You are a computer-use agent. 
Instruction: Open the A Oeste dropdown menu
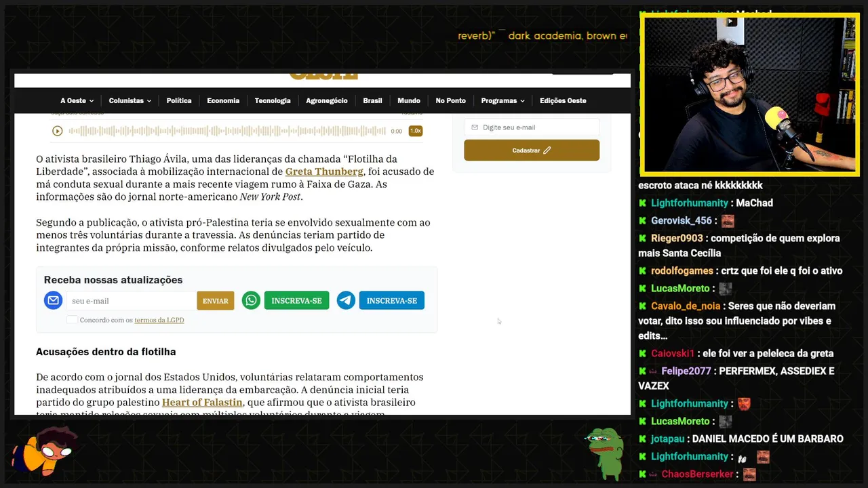coord(77,100)
